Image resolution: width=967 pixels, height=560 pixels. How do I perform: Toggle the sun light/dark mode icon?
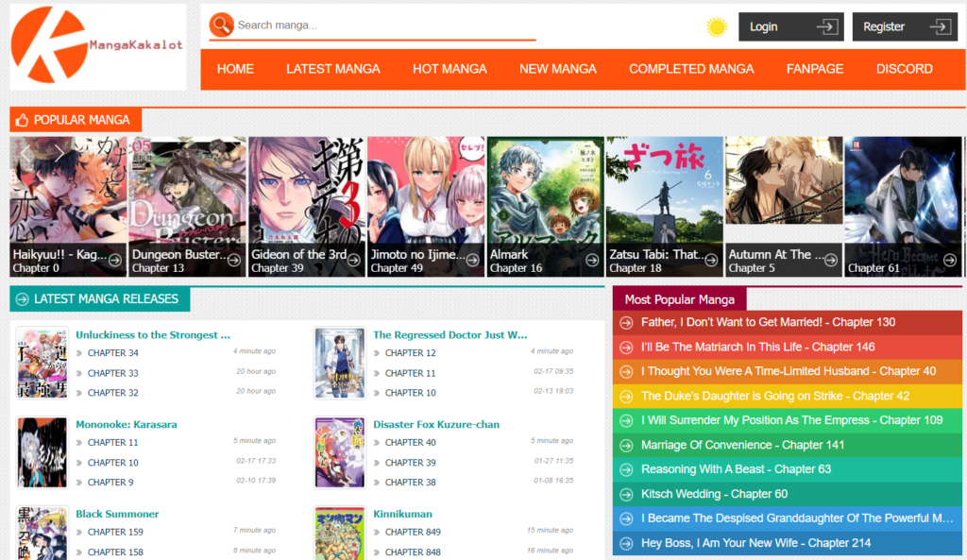pyautogui.click(x=717, y=27)
